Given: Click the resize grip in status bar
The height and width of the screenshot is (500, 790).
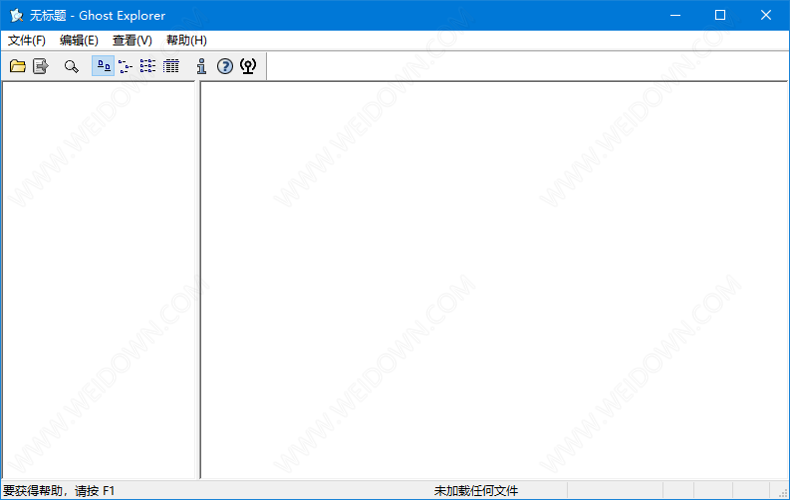Looking at the screenshot, I should pos(782,493).
